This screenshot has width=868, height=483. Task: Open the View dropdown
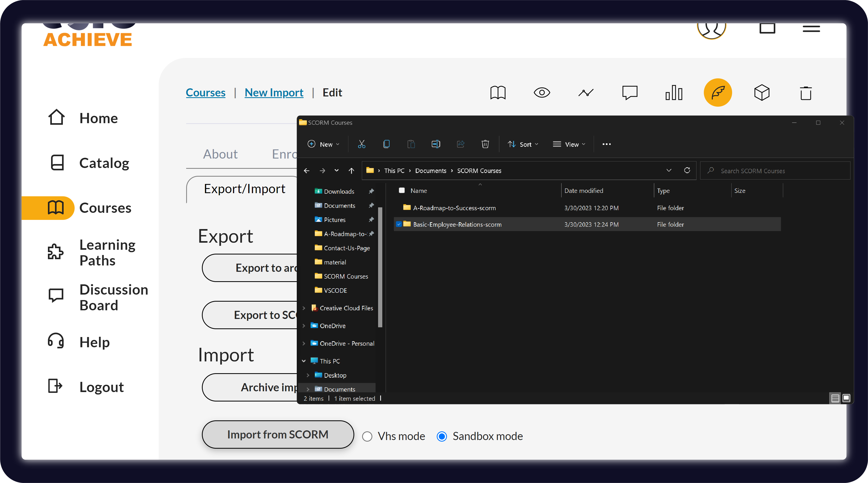tap(570, 144)
